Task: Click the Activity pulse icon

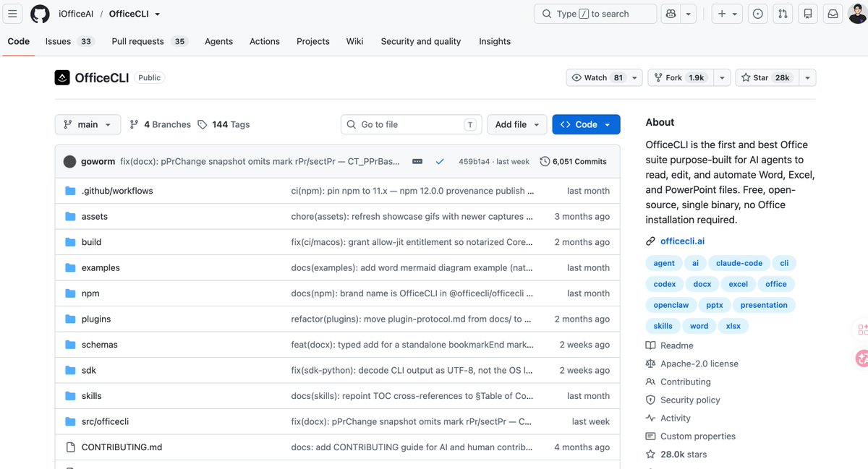Action: point(651,418)
